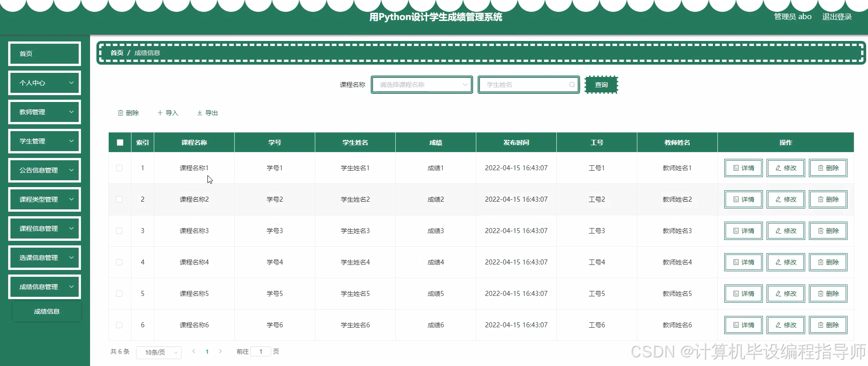Check the checkbox for row index 4
Screen dimensions: 868x366
(119, 262)
